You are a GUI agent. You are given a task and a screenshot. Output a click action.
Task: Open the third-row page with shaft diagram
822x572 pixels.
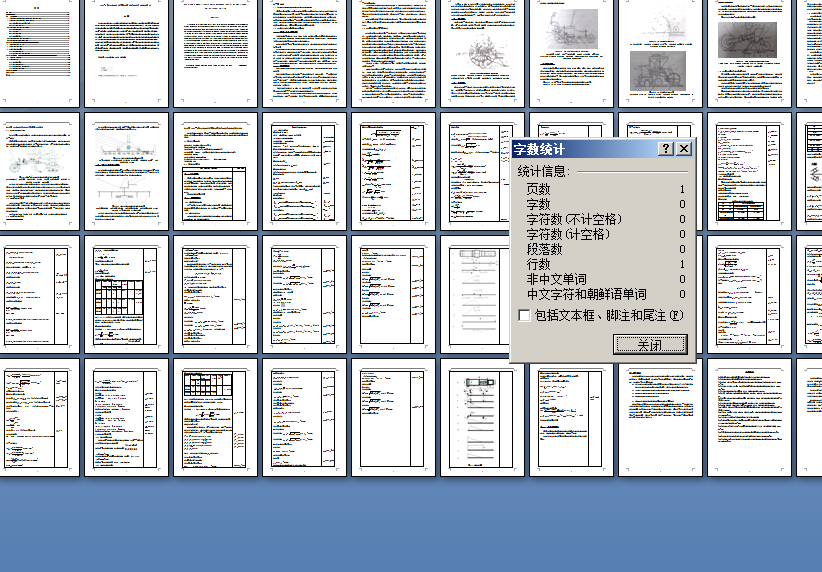coord(474,295)
